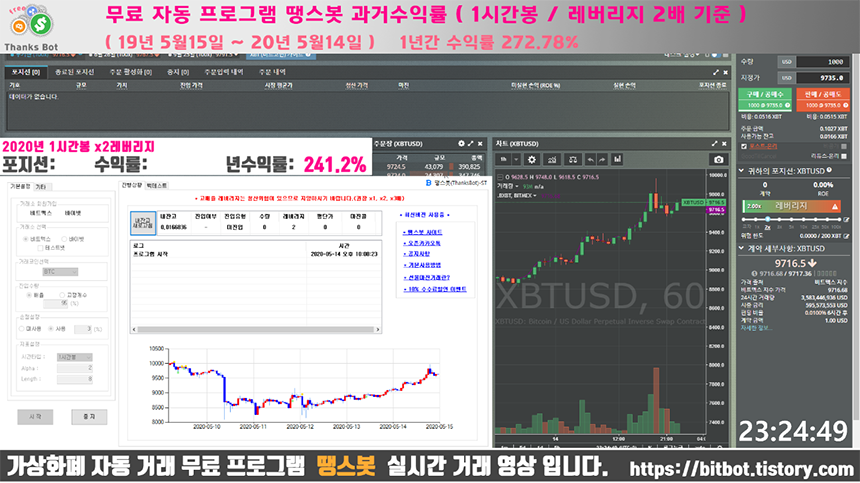Edit the risk limit pencil icon

tap(846, 236)
